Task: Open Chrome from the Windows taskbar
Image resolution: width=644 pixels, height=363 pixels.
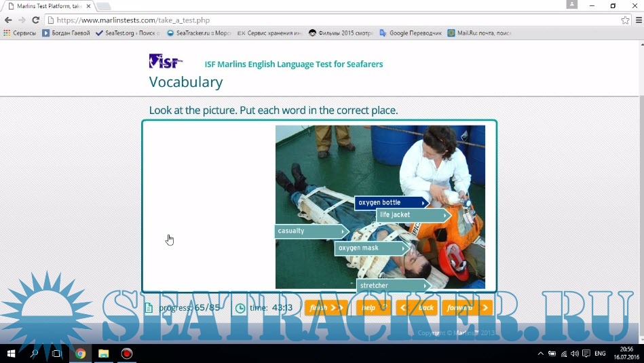Action: pyautogui.click(x=80, y=354)
